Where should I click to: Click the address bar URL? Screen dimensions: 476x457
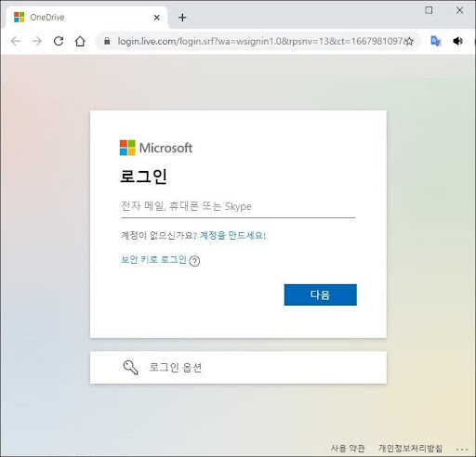pyautogui.click(x=259, y=41)
